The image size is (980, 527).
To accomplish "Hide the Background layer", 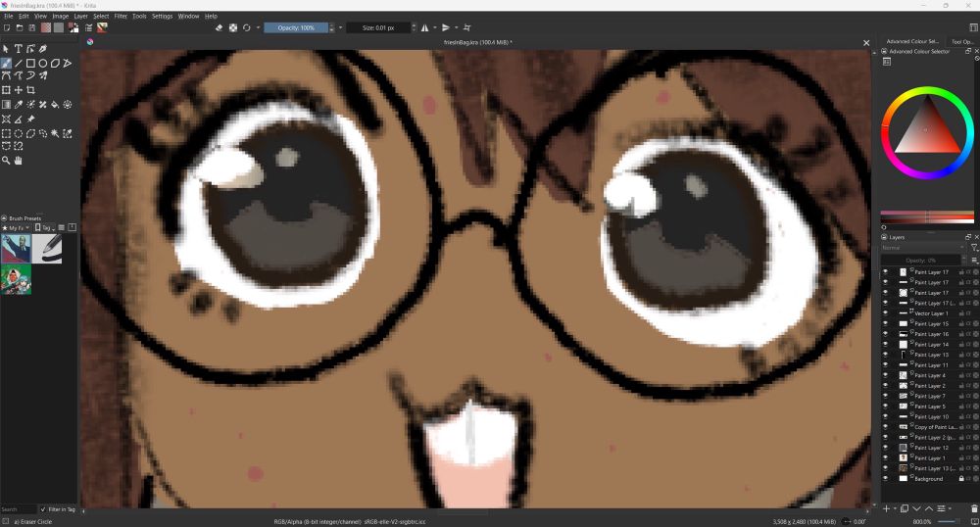I will (885, 478).
